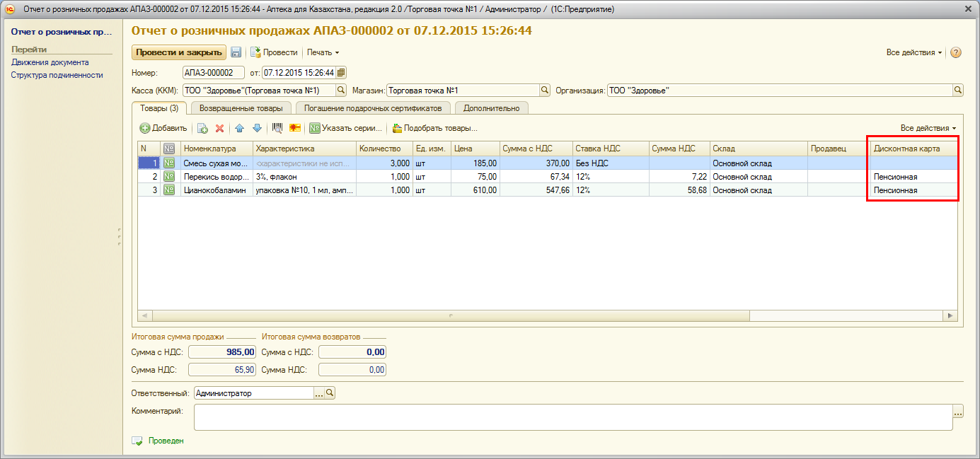Open the Движения документа link
Screen dimensions: 980x459
(x=50, y=62)
